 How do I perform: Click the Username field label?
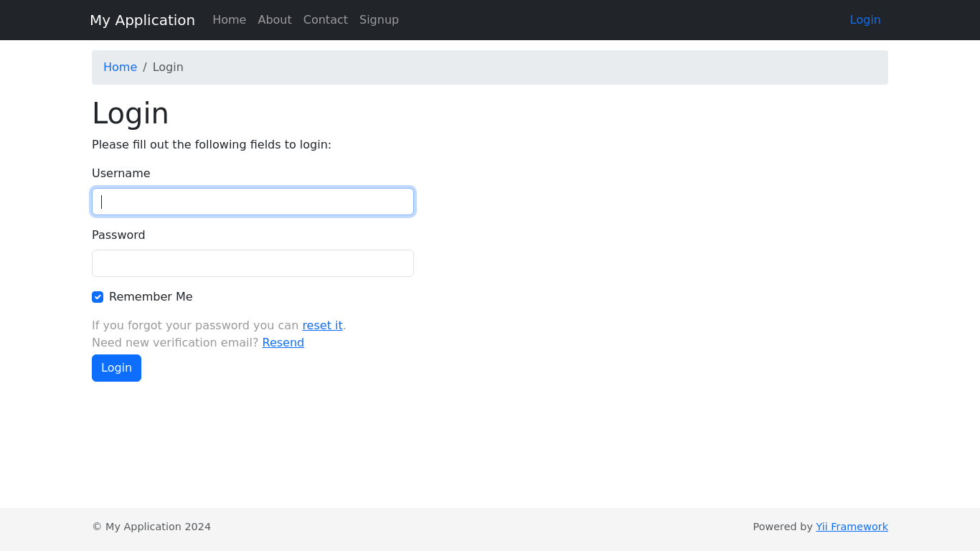point(121,174)
